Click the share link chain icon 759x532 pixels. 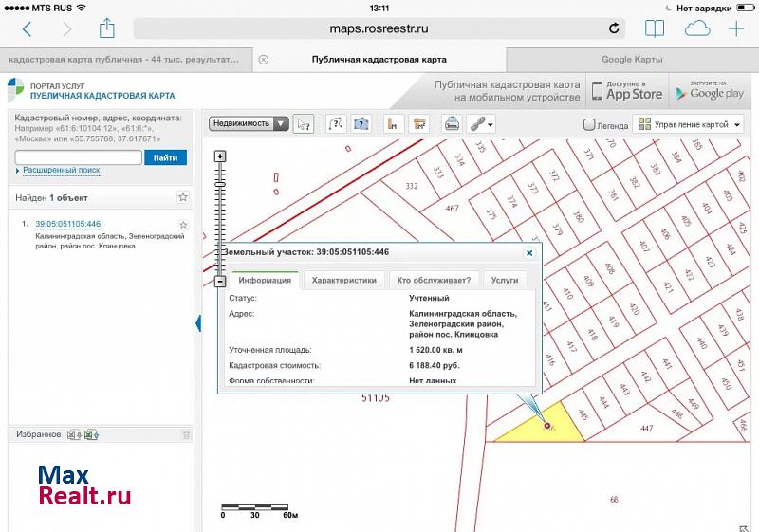click(482, 123)
